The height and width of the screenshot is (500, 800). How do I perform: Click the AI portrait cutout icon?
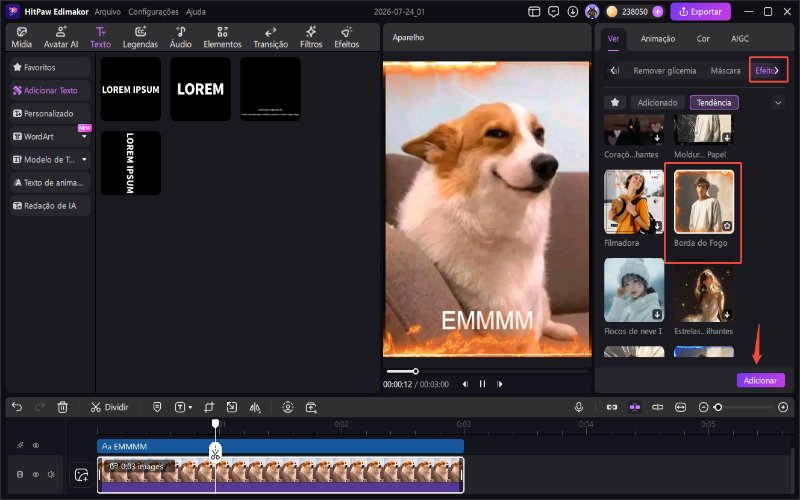(288, 407)
